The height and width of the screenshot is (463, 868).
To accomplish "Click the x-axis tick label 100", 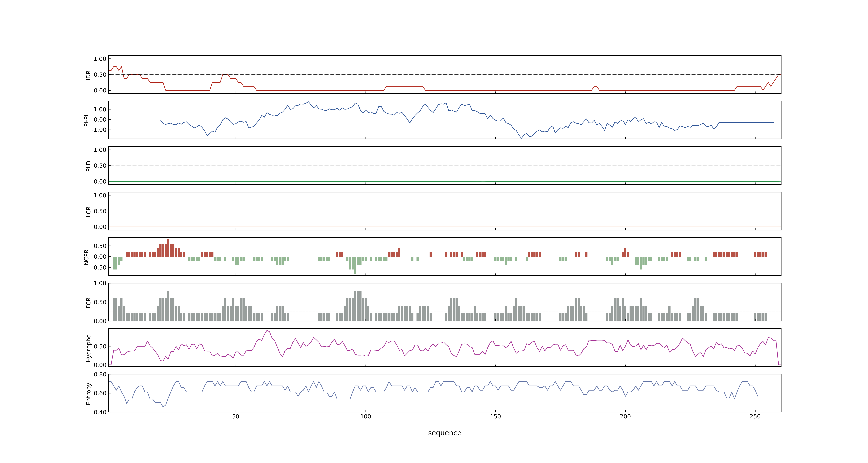I will pyautogui.click(x=366, y=416).
